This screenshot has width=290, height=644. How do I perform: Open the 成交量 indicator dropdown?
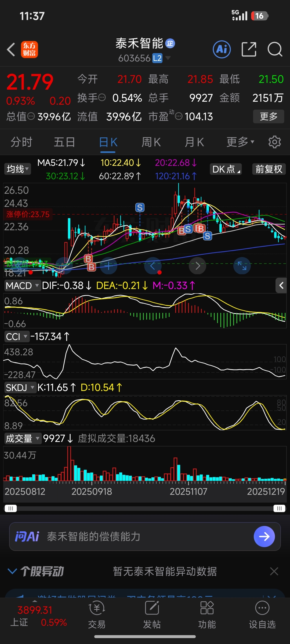(x=23, y=438)
